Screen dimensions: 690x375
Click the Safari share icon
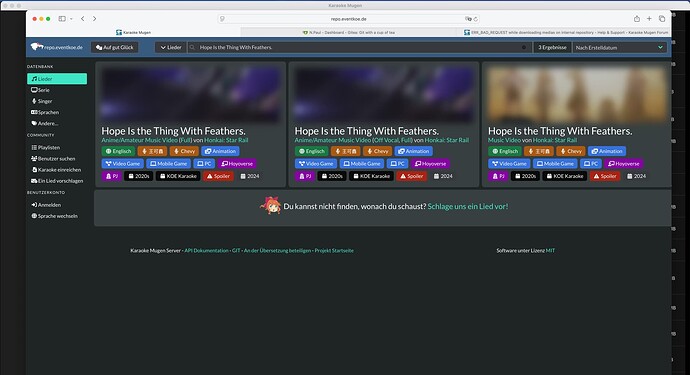tap(636, 18)
